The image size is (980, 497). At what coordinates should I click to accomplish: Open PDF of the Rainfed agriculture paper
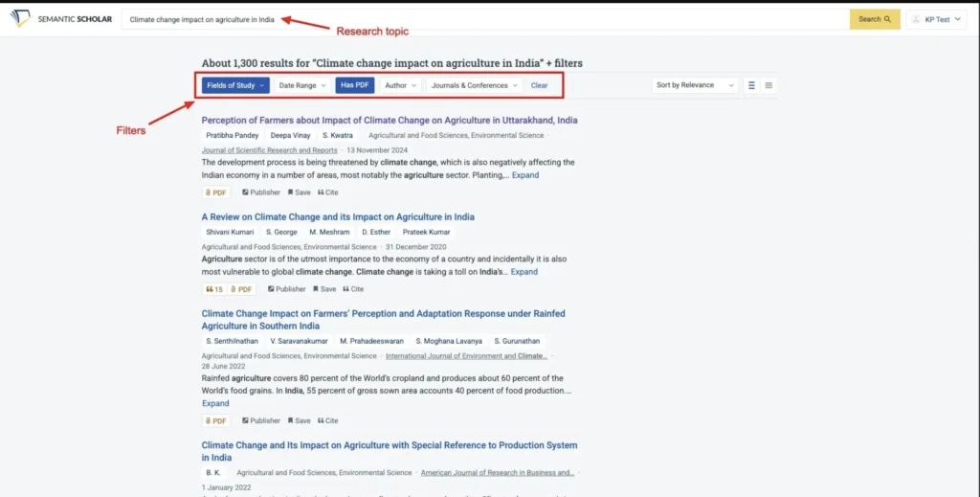pos(215,420)
